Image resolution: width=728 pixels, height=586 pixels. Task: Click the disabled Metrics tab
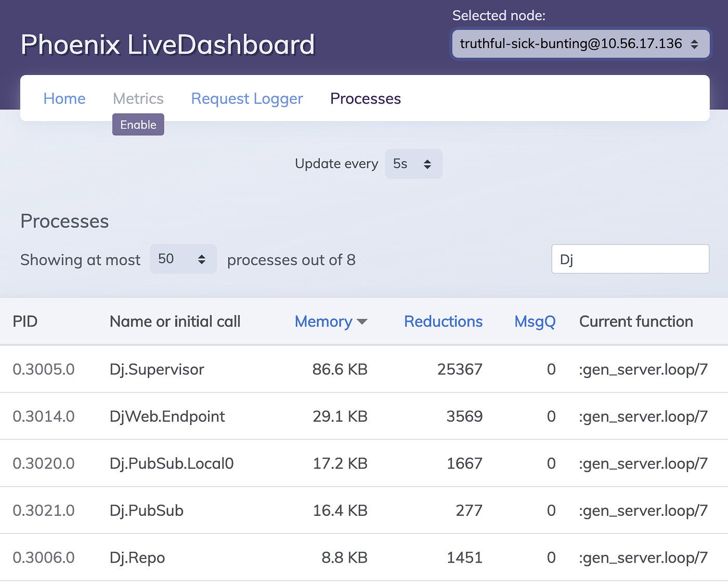[x=138, y=98]
